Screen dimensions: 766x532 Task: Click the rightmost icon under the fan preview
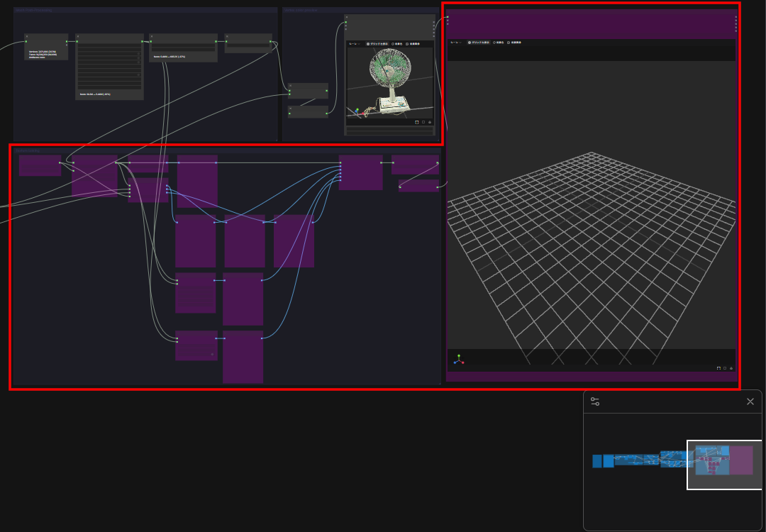[430, 122]
